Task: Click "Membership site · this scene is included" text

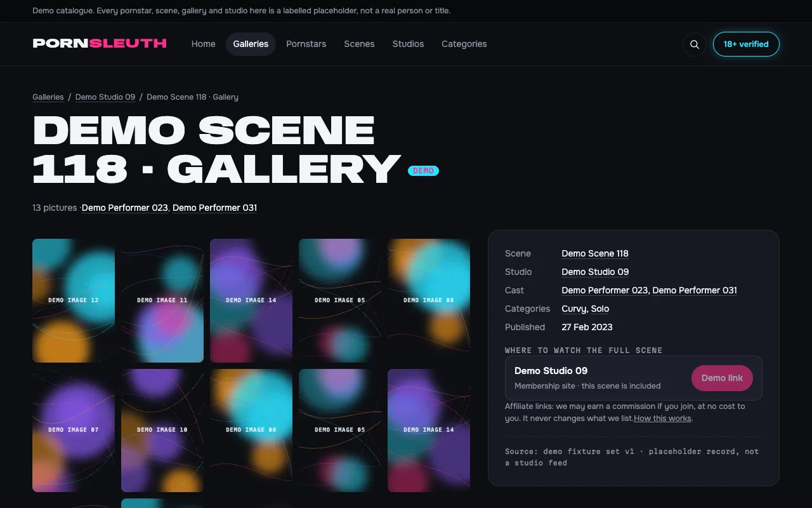Action: coord(587,386)
